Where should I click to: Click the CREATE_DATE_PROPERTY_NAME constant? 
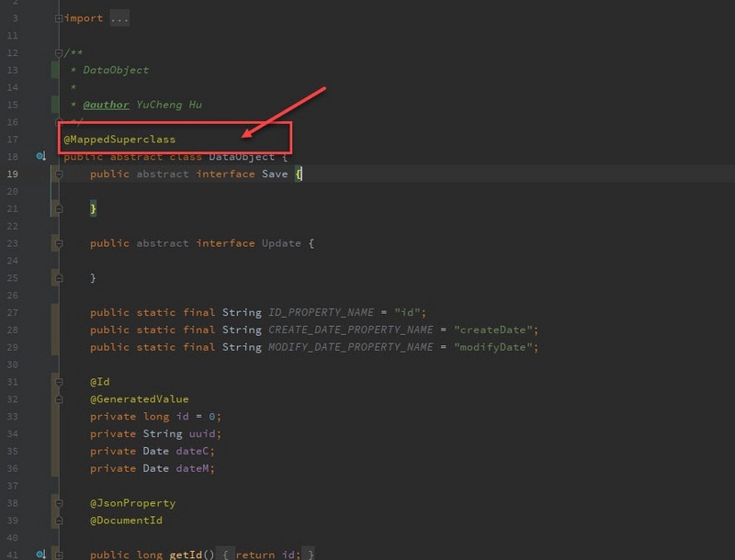[351, 330]
